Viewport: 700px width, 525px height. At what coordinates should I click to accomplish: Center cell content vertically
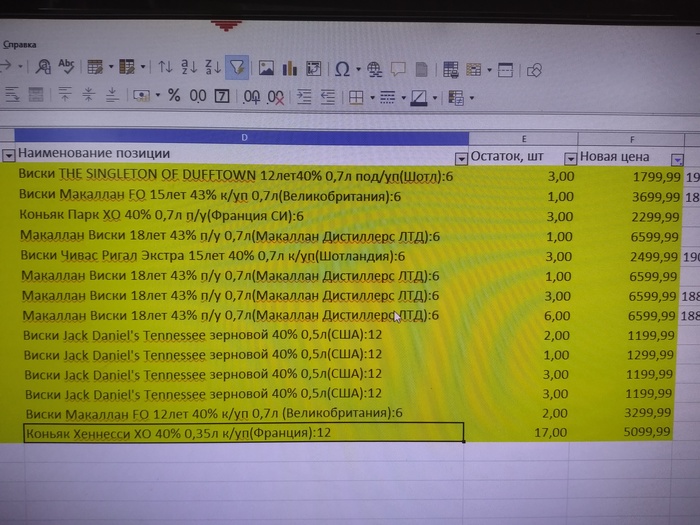[88, 95]
